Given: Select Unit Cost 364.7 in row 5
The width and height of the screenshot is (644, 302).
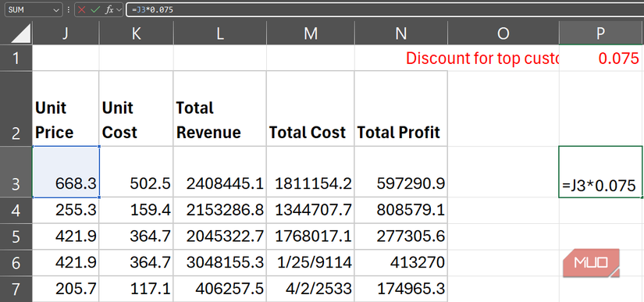Looking at the screenshot, I should tap(136, 236).
